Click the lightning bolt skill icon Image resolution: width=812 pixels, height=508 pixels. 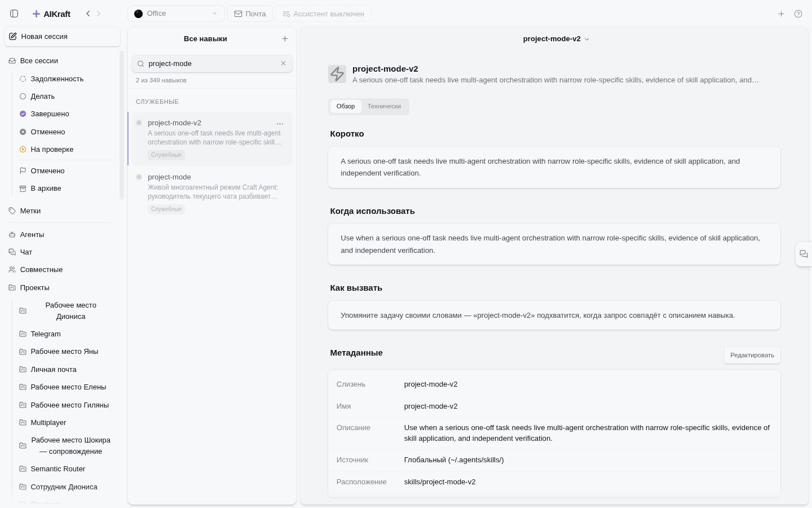point(337,74)
